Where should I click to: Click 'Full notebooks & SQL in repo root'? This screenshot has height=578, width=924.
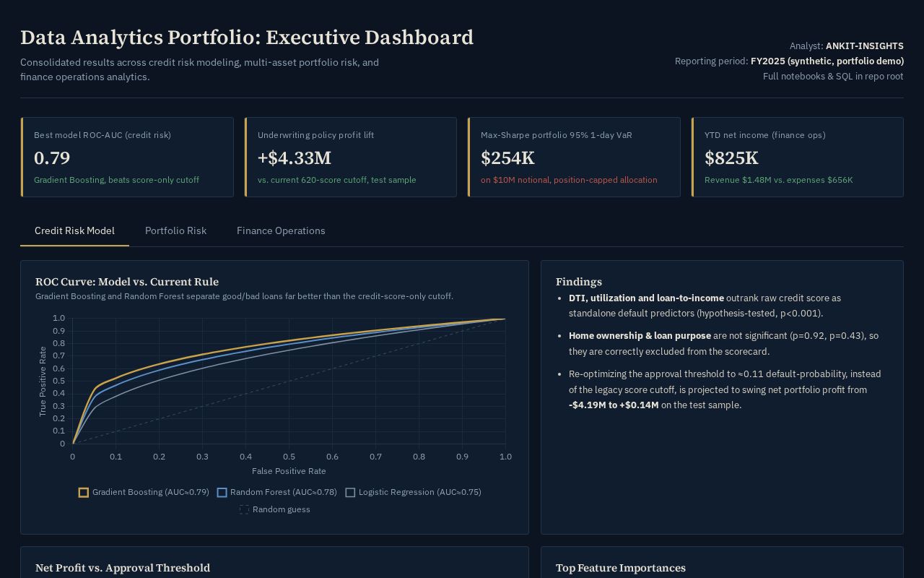[x=833, y=77]
